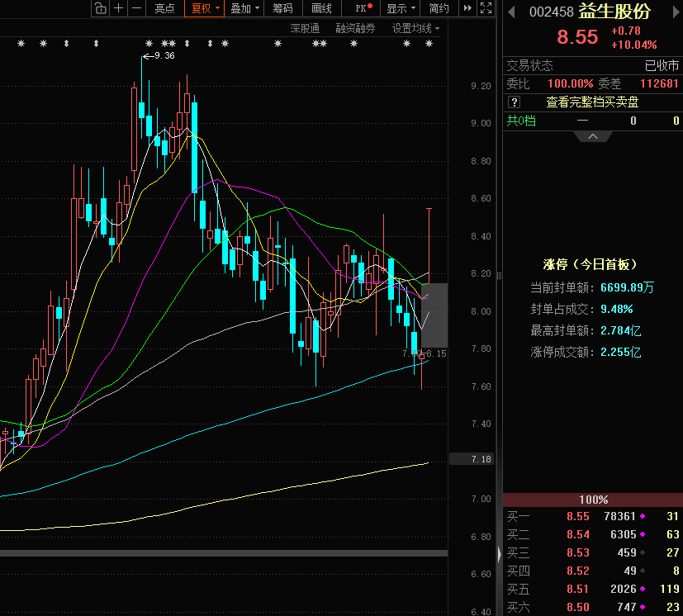This screenshot has height=616, width=683.
Task: Click the current price 8.55 in header
Action: pyautogui.click(x=577, y=37)
